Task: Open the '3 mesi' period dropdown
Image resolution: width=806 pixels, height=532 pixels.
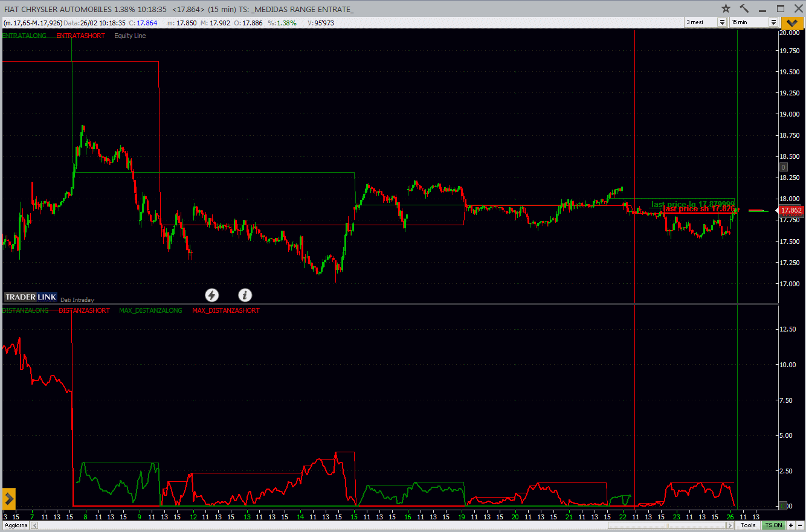Action: (706, 22)
